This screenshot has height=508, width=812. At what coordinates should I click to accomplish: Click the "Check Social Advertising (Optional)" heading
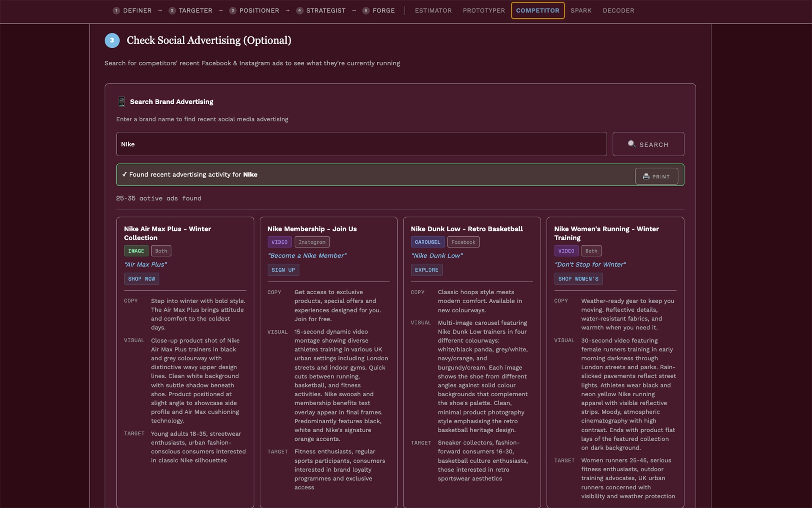209,40
